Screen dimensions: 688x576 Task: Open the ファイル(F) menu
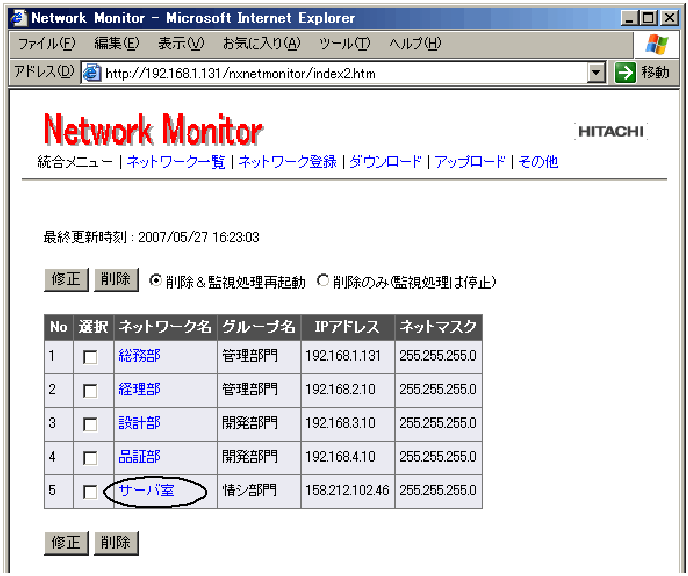tap(47, 43)
